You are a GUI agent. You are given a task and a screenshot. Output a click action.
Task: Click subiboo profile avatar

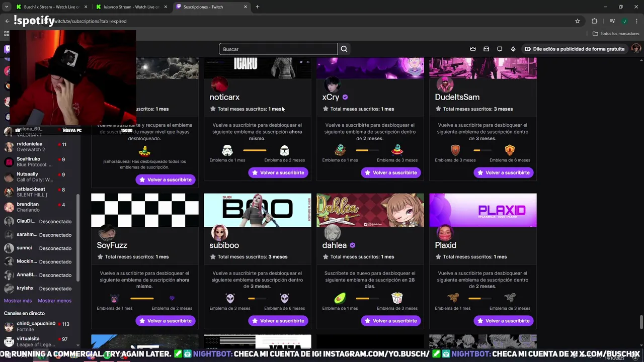(x=219, y=232)
